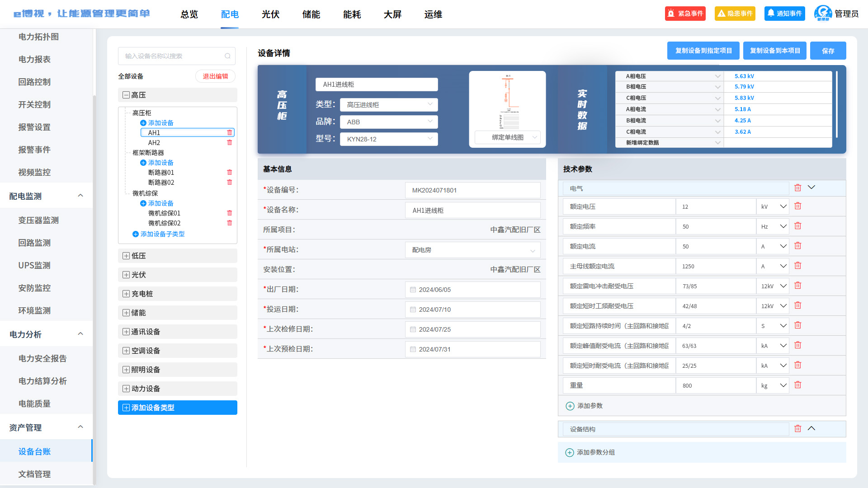Click delete icon for 断路器01

coord(229,173)
